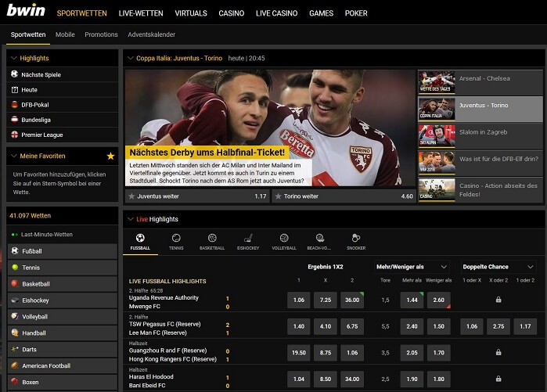
Task: Open the Arsenal - Chelsea thumbnail
Action: tap(437, 82)
